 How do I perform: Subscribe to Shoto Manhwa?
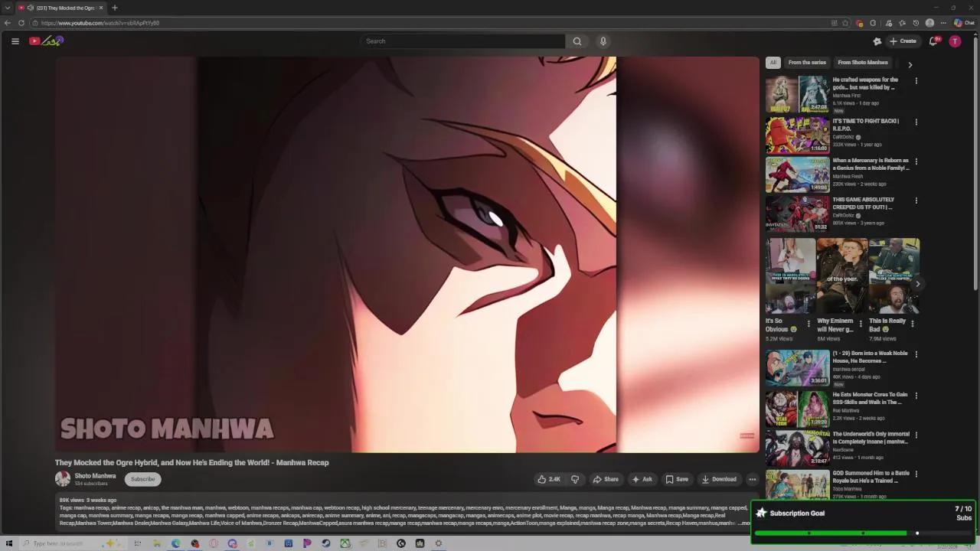pos(142,479)
